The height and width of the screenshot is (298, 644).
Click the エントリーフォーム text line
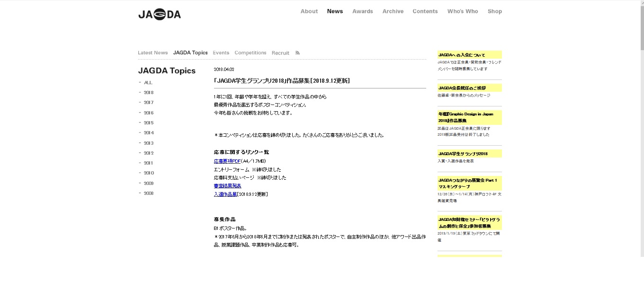pos(248,169)
